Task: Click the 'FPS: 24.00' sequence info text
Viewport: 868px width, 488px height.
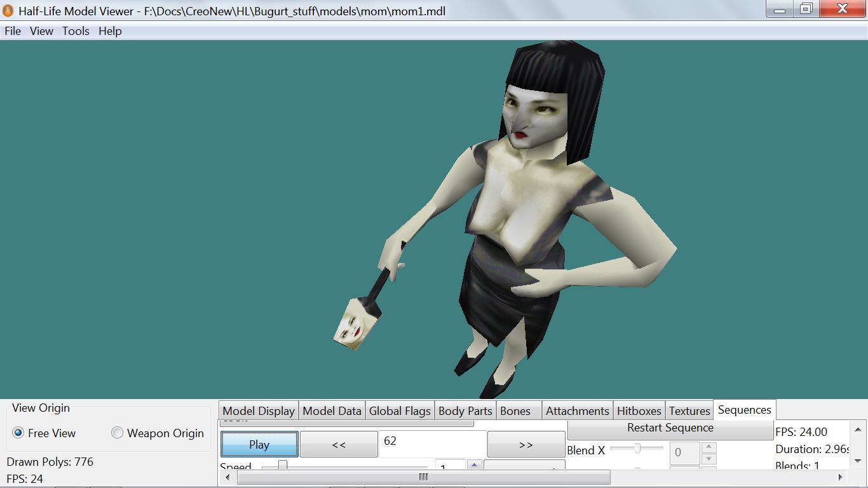Action: point(801,432)
